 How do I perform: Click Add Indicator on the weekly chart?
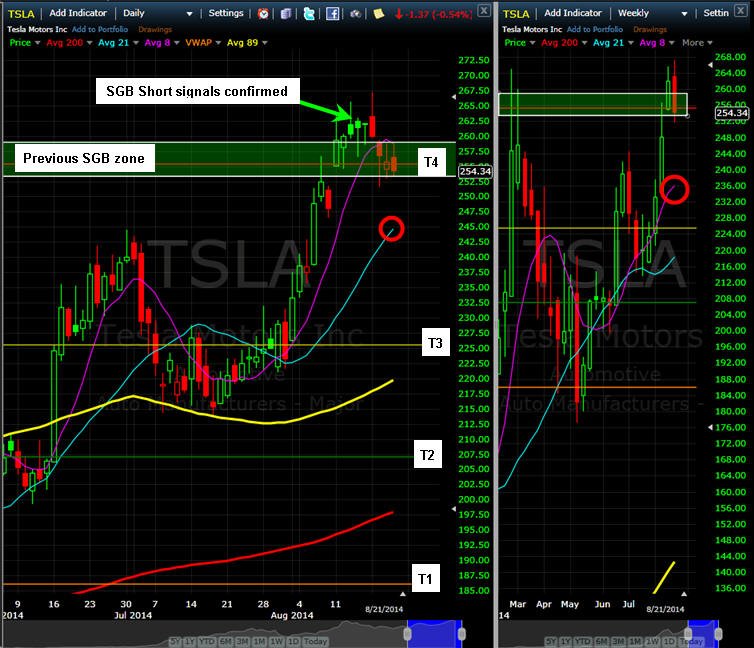click(x=573, y=13)
